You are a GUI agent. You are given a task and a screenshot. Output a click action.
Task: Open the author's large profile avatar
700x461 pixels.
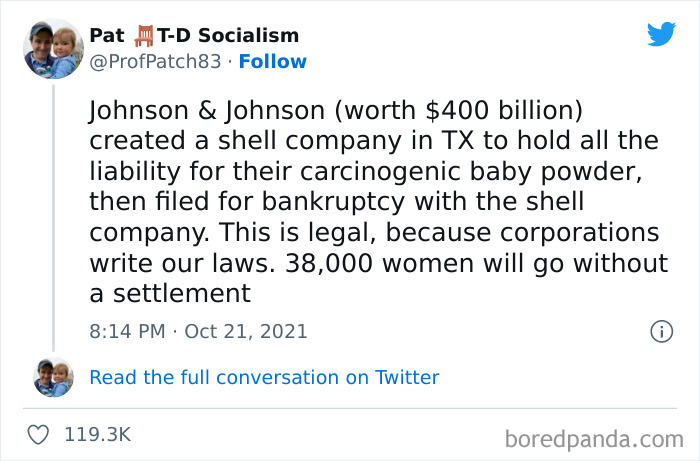pyautogui.click(x=53, y=48)
